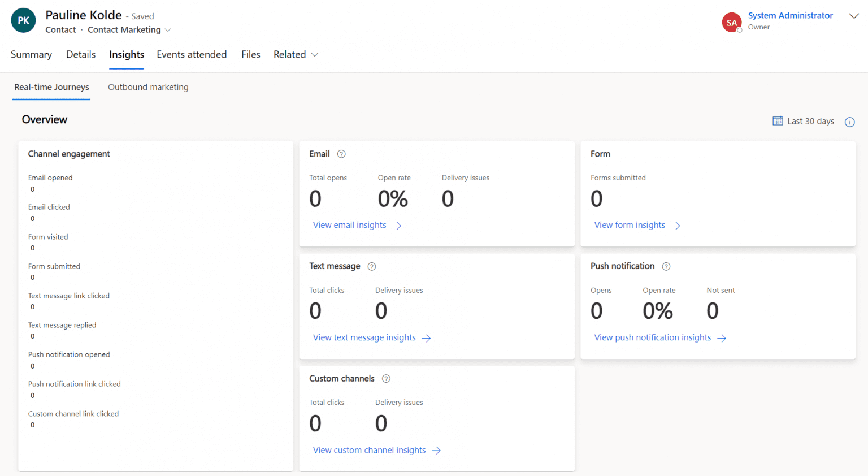Expand the Contact Marketing form selector
This screenshot has height=476, width=868.
167,29
